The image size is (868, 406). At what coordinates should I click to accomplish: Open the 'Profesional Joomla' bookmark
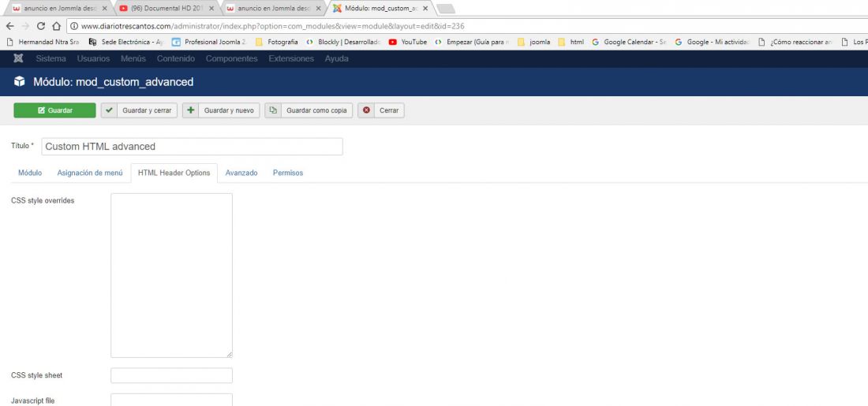click(x=209, y=42)
